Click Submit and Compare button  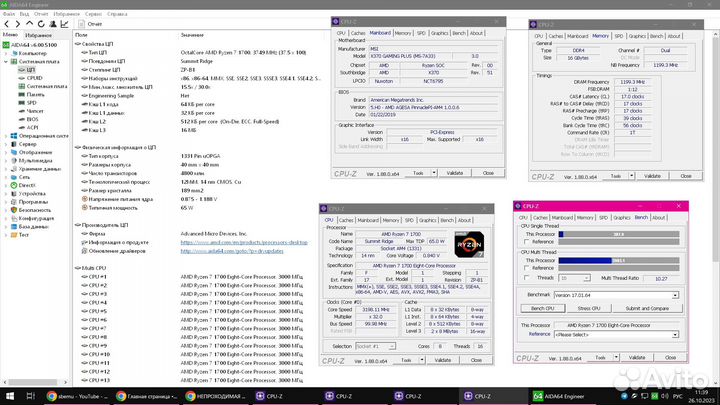tap(647, 309)
